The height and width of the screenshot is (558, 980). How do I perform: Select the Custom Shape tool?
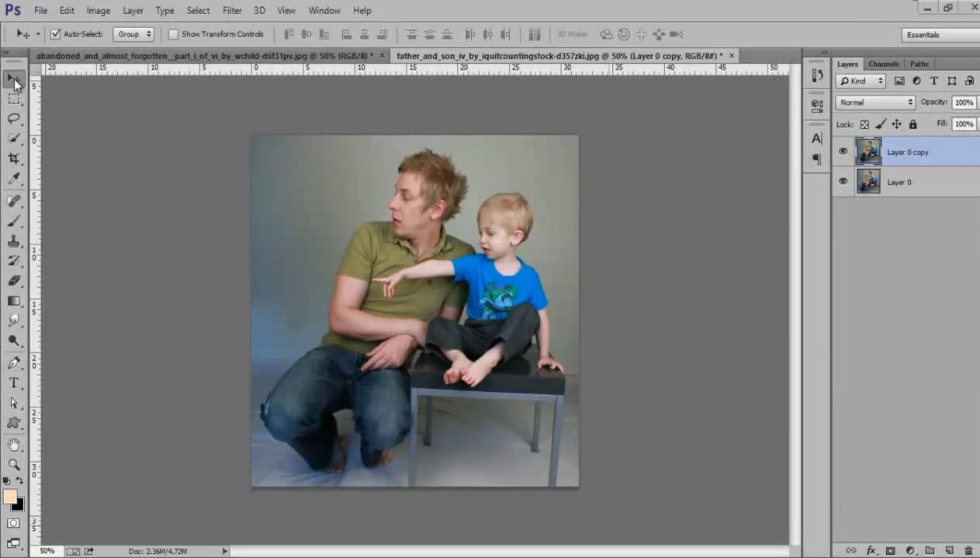14,423
